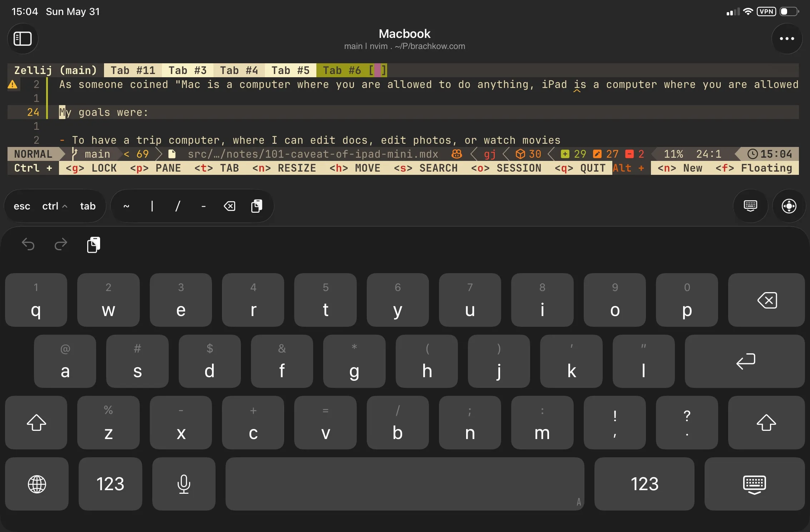The width and height of the screenshot is (810, 532).
Task: Tap the keyboard toolbar clipboard icon
Action: [93, 245]
